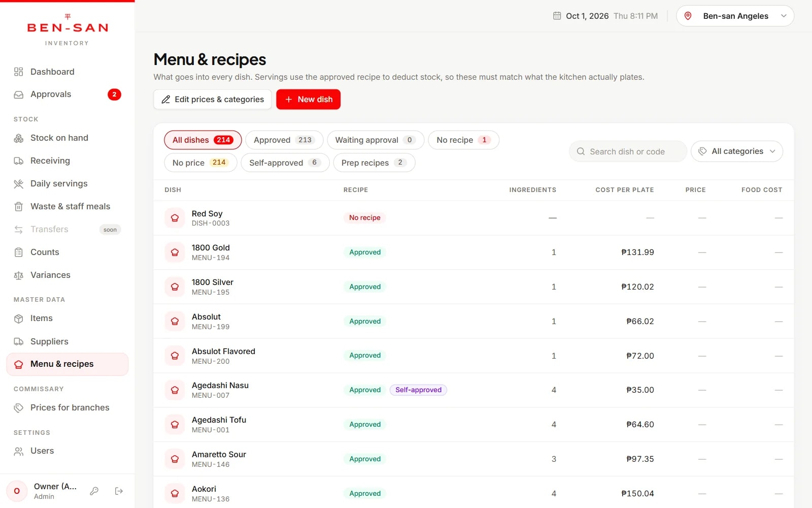Filter Self-approved dishes

pos(285,163)
